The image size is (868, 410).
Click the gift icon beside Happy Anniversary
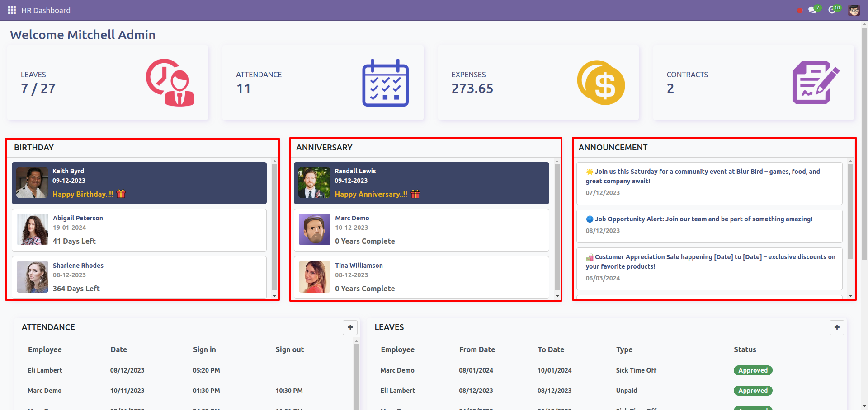(415, 194)
